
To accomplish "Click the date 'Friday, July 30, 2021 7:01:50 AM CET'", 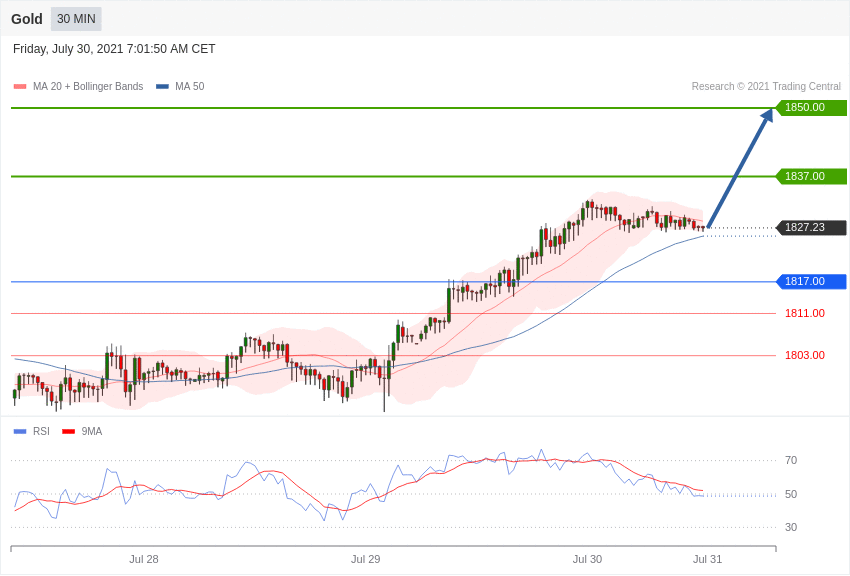I will click(x=114, y=49).
